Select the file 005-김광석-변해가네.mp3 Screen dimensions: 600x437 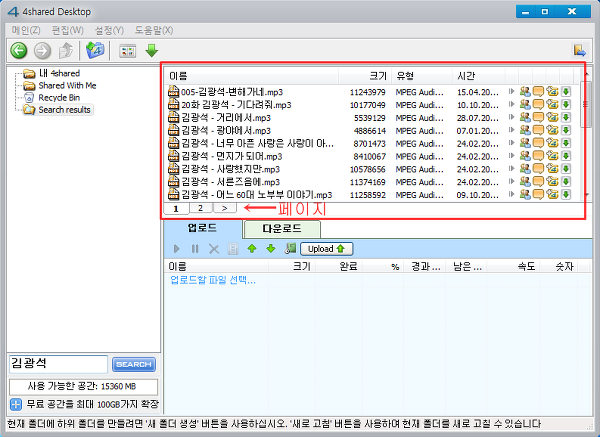click(232, 92)
